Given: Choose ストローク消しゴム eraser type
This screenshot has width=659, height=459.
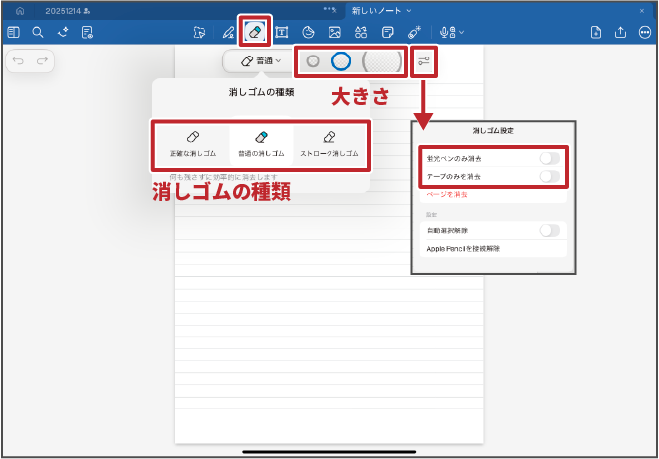Looking at the screenshot, I should tap(330, 144).
